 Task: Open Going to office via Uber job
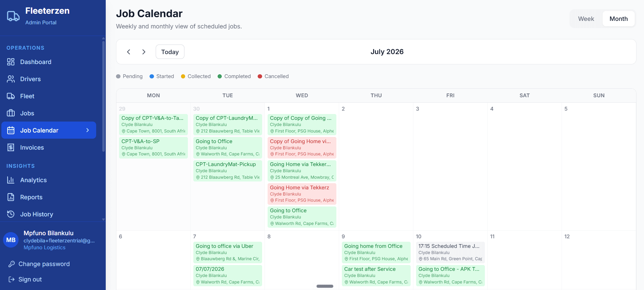coord(228,252)
